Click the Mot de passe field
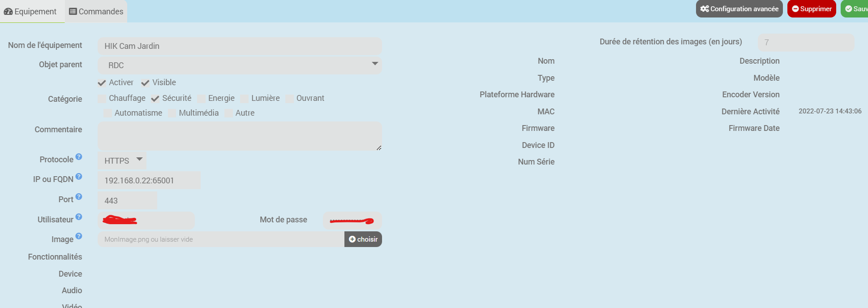The width and height of the screenshot is (868, 308). coord(352,221)
